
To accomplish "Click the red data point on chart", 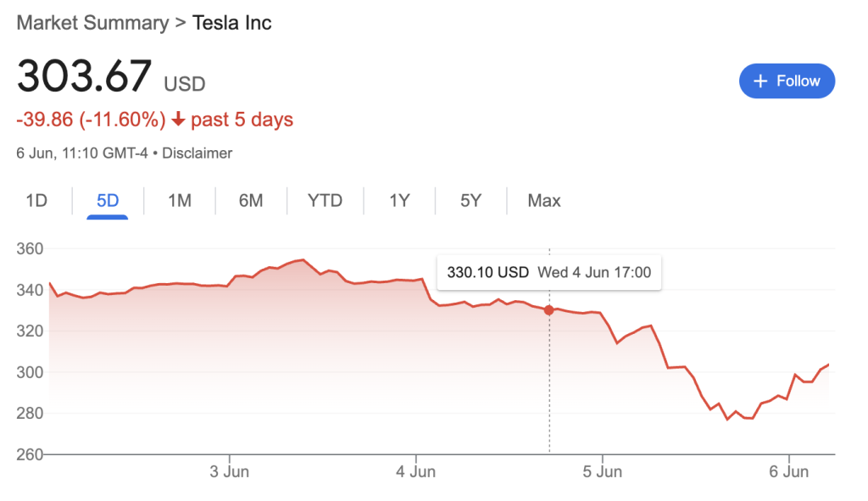I will click(548, 310).
